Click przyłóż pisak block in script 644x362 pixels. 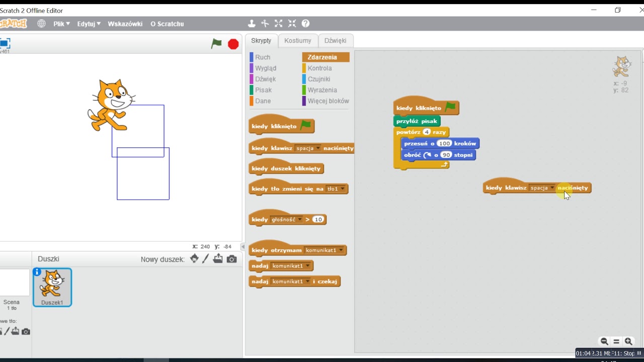(417, 121)
